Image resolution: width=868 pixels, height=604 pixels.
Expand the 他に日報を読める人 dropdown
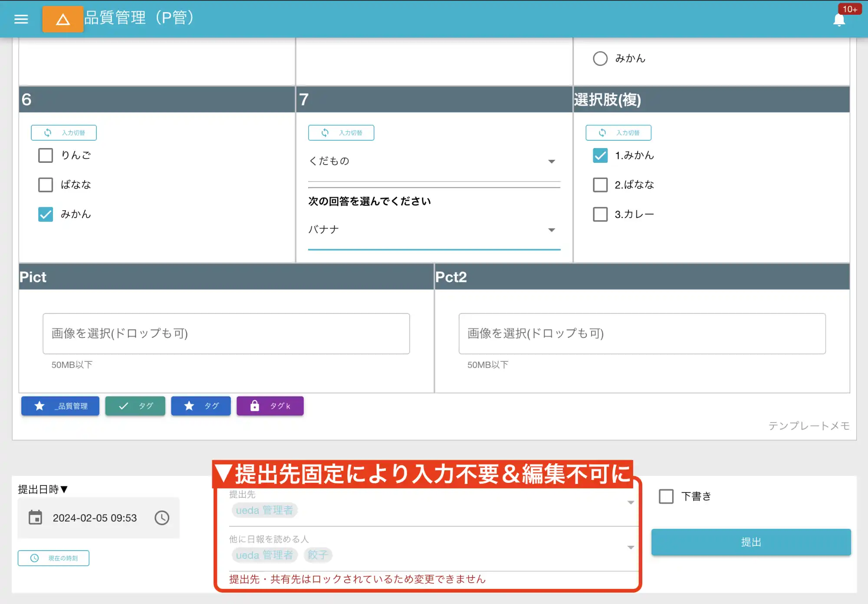click(x=630, y=548)
